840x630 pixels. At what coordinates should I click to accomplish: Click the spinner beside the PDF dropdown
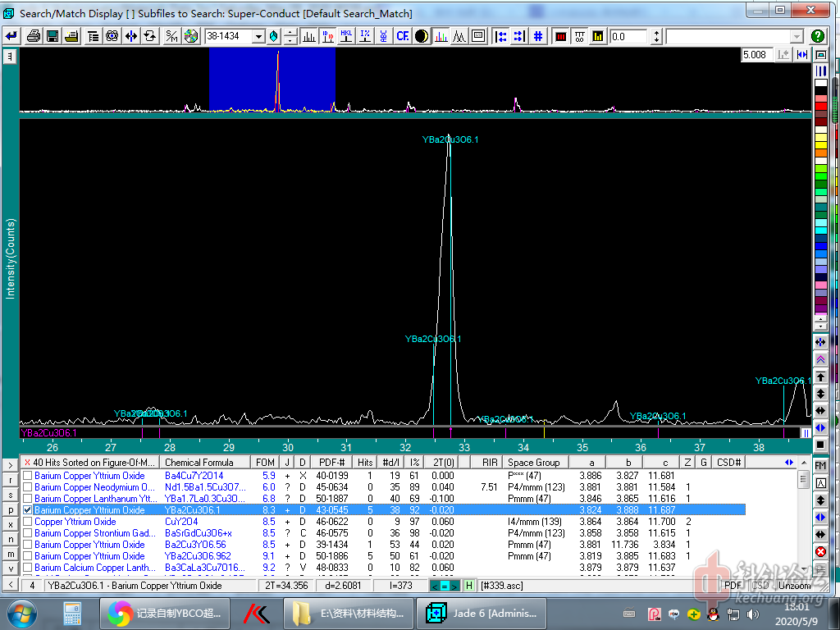(x=290, y=36)
